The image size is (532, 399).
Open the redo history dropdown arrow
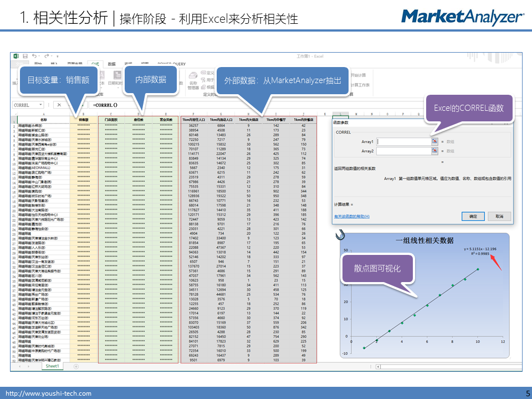[52, 57]
